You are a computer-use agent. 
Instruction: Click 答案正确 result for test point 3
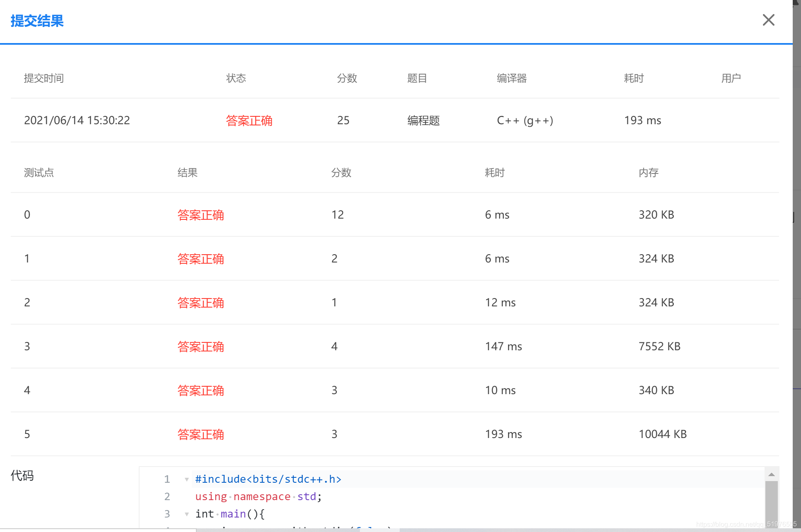[x=201, y=347]
